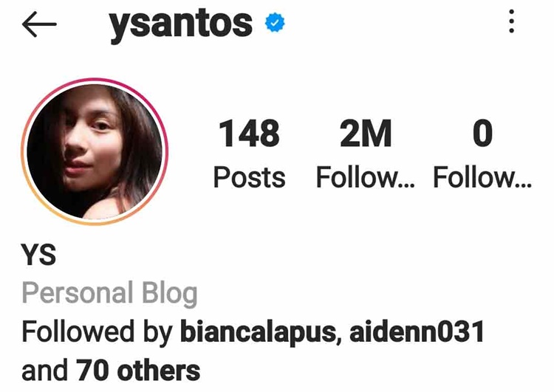This screenshot has width=554, height=392.
Task: Tap the 148 number
Action: [249, 133]
